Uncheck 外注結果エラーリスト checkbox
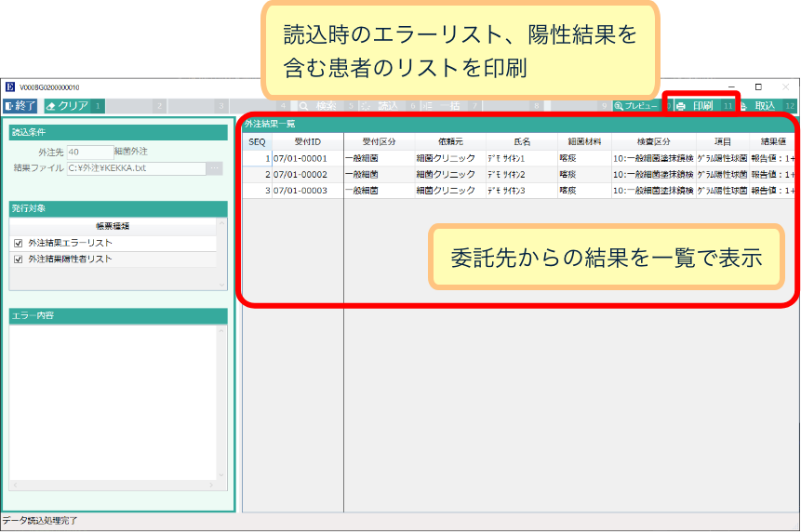Image resolution: width=801 pixels, height=532 pixels. click(19, 243)
